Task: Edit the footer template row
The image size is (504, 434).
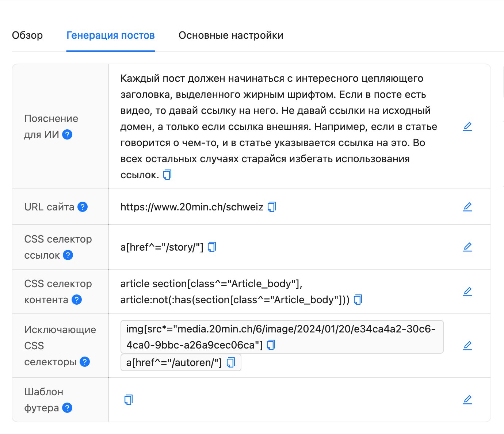Action: pos(467,400)
